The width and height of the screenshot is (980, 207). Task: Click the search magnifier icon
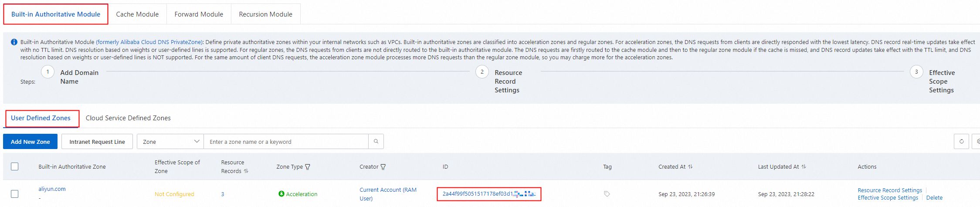(376, 142)
